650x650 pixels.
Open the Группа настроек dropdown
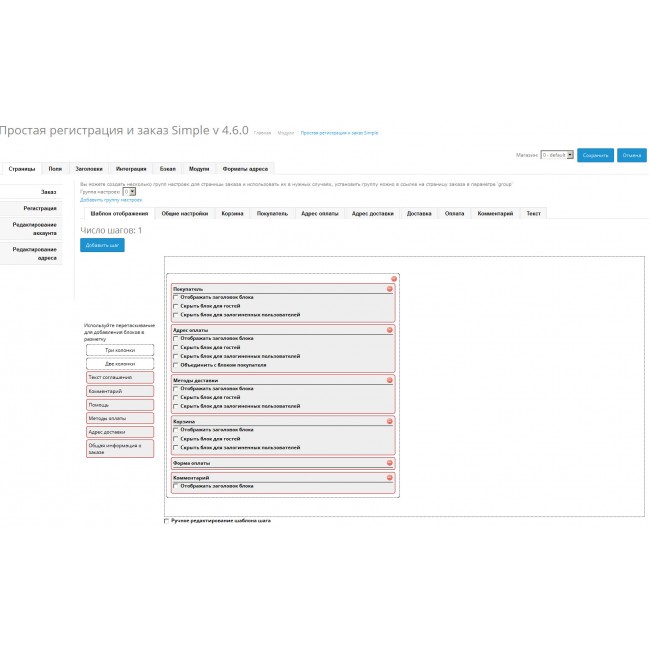point(128,191)
